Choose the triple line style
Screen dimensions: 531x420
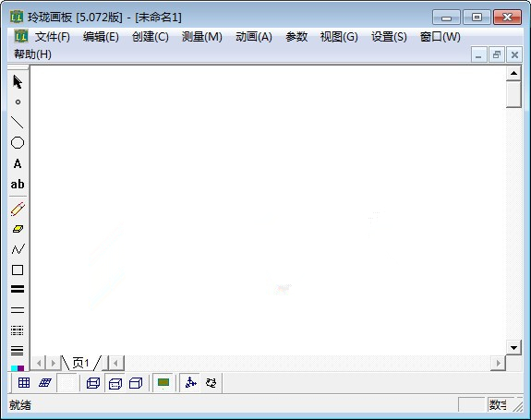18,350
